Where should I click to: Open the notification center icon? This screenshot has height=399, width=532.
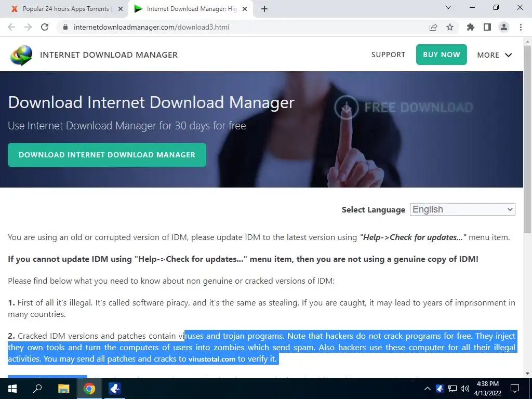coord(515,389)
